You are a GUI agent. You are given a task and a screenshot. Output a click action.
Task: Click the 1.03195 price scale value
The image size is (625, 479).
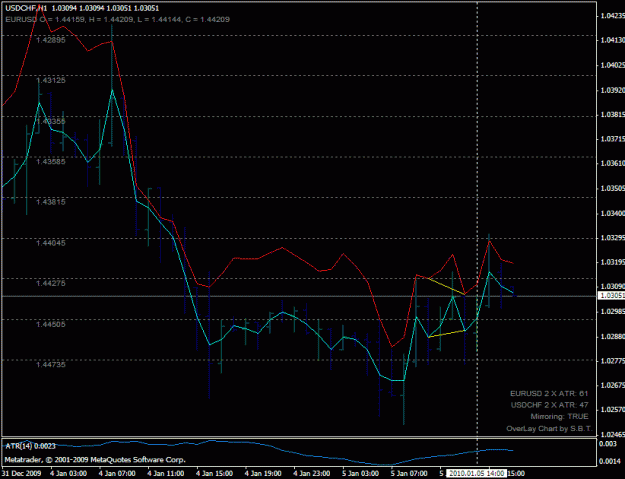(613, 262)
